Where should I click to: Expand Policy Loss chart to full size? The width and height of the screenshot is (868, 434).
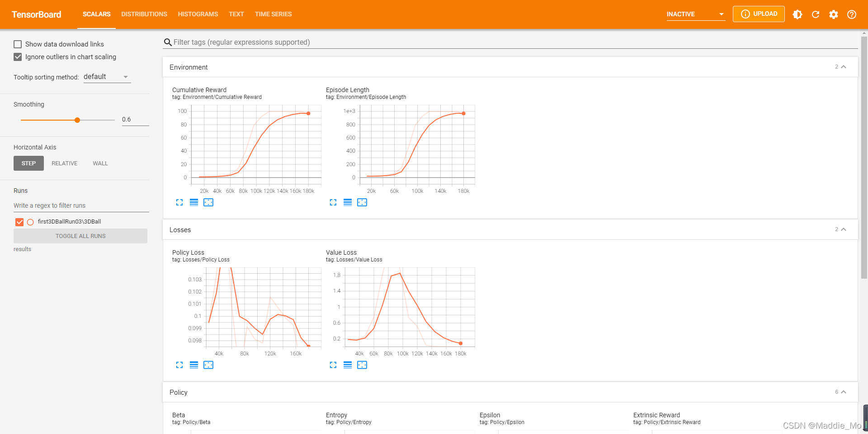coord(179,365)
